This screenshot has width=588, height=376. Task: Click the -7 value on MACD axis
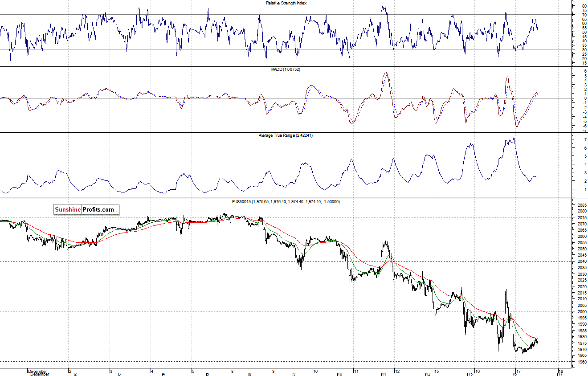(584, 131)
